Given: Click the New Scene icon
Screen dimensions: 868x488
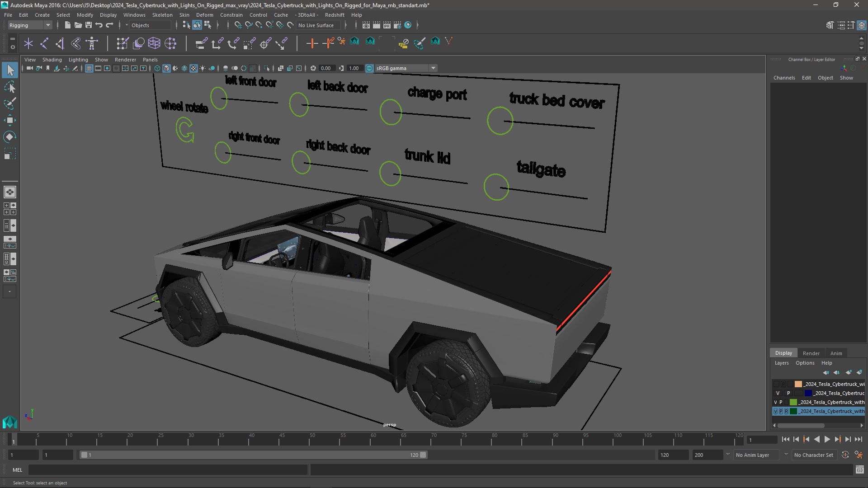Looking at the screenshot, I should click(x=67, y=25).
